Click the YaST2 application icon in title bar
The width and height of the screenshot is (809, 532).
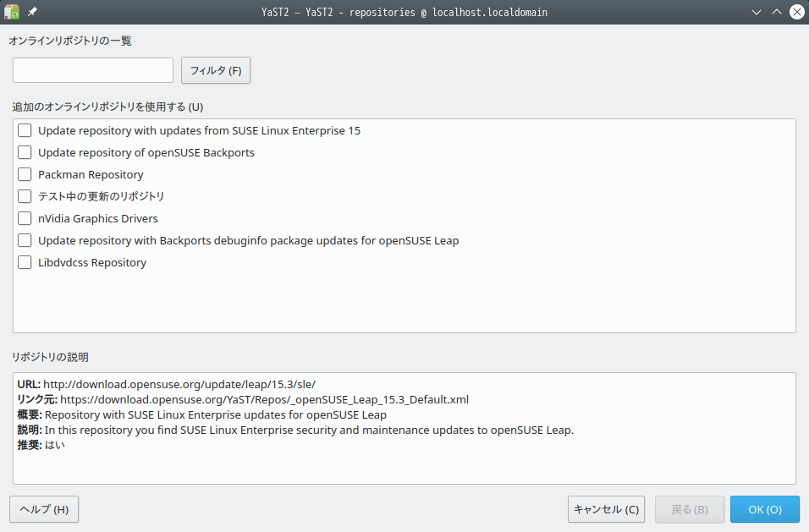click(x=11, y=12)
